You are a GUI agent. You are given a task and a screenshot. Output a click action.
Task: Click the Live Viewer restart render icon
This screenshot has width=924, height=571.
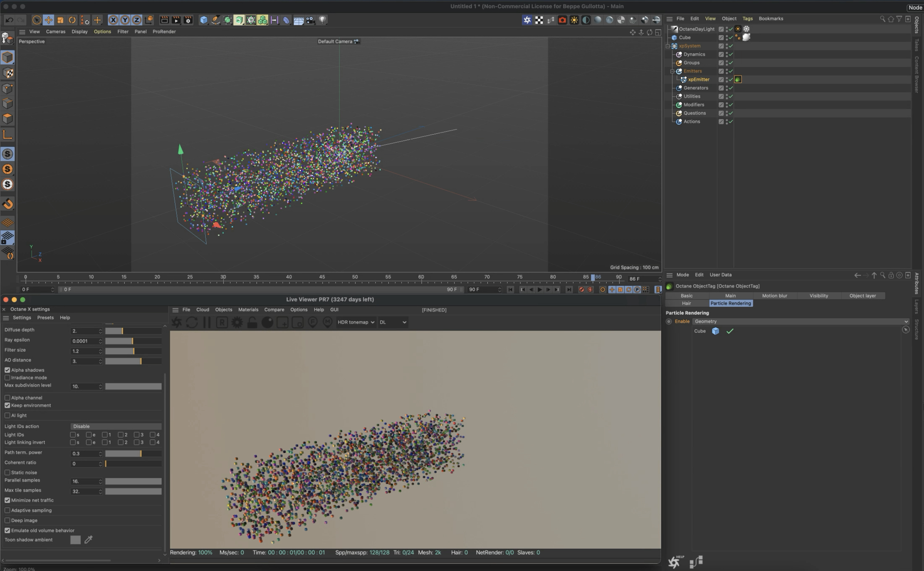192,322
